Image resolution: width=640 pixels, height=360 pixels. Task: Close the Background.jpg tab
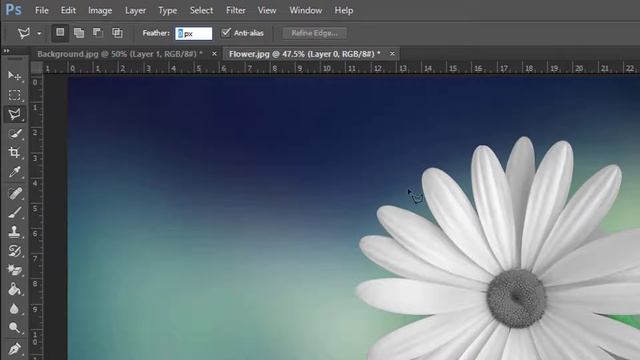click(x=214, y=54)
